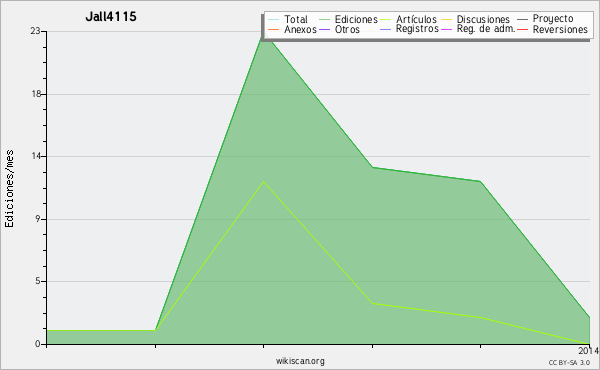The height and width of the screenshot is (370, 600).
Task: Click the wikiscan.org label below chart
Action: [x=300, y=361]
